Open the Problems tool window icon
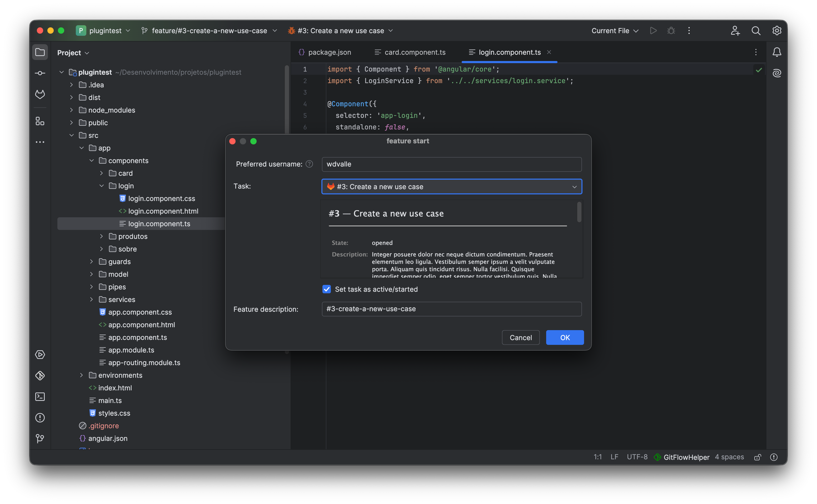 [40, 418]
